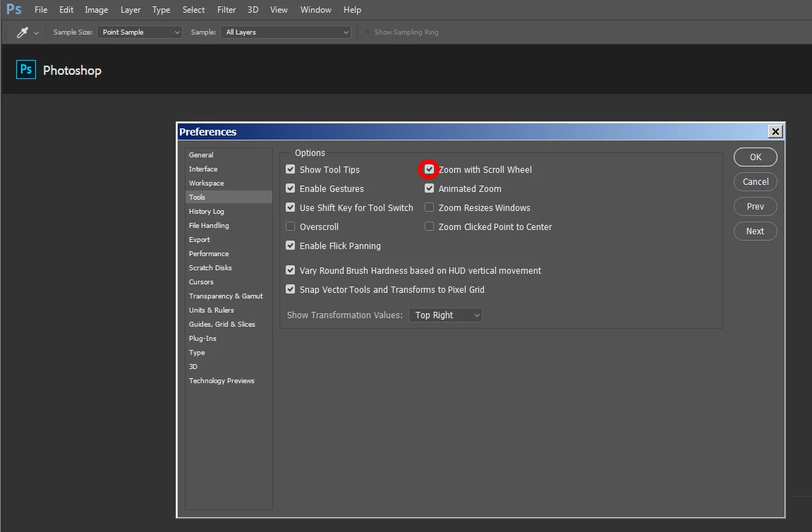Toggle Show Sampling Ring checkbox
Viewport: 812px width, 532px height.
pyautogui.click(x=367, y=32)
